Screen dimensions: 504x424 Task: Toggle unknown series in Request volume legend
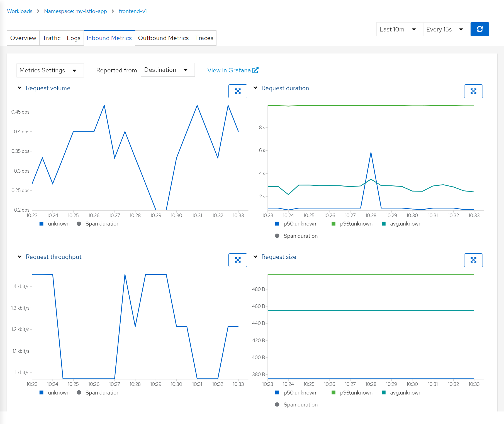(x=55, y=224)
